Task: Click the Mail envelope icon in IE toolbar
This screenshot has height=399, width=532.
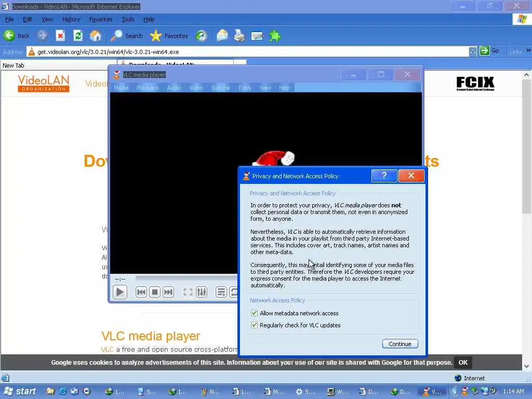Action: pyautogui.click(x=222, y=36)
